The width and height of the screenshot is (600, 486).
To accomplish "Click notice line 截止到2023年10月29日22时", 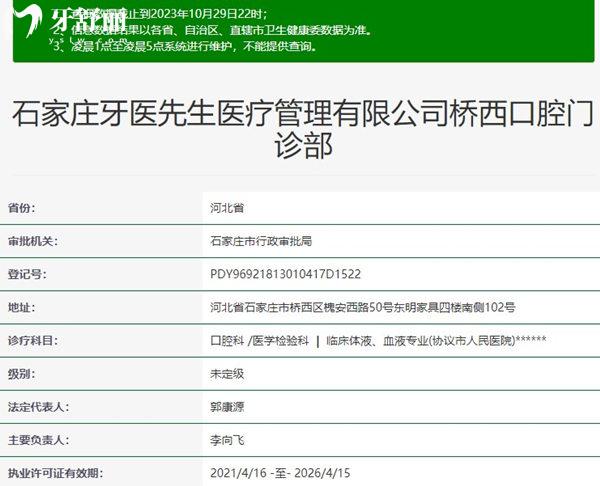I will pyautogui.click(x=160, y=14).
